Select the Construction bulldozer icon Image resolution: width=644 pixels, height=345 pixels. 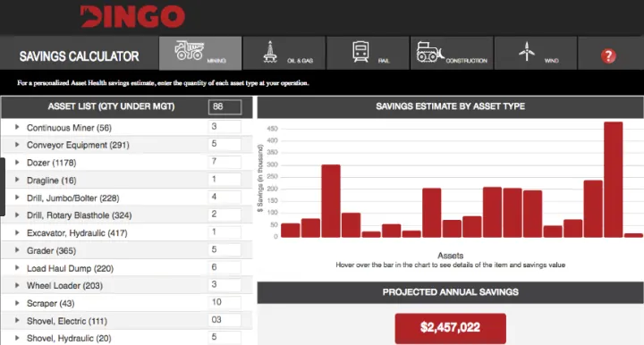430,52
